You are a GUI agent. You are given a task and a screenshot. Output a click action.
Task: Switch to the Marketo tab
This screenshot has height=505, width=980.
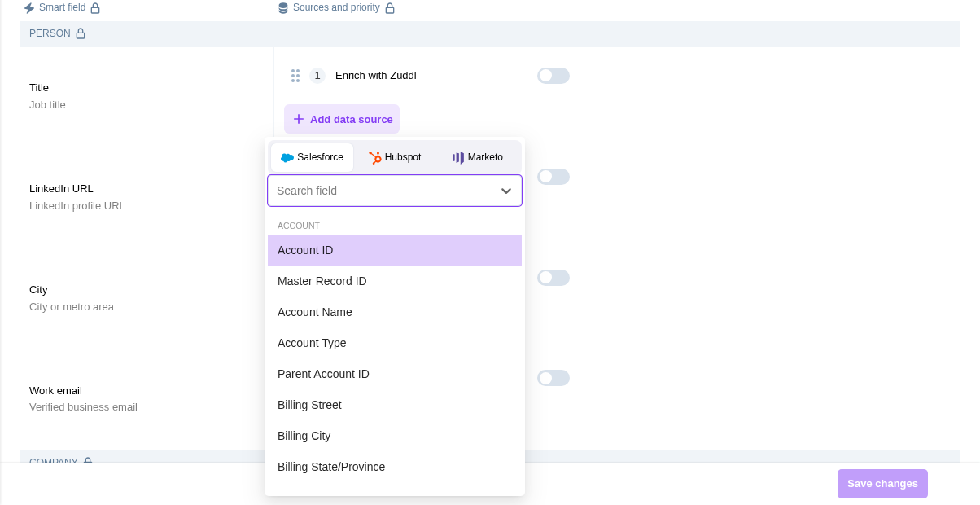(478, 157)
